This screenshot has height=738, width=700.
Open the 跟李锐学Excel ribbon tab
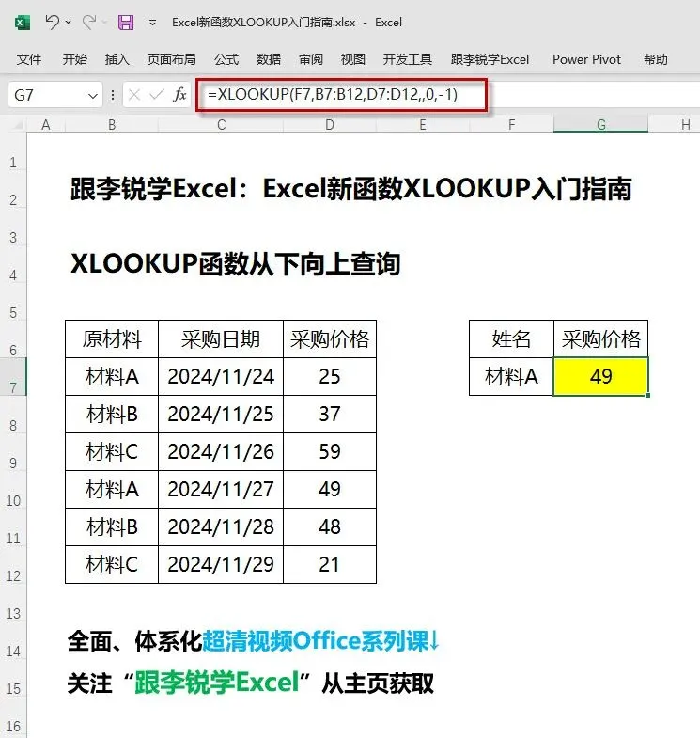[490, 59]
